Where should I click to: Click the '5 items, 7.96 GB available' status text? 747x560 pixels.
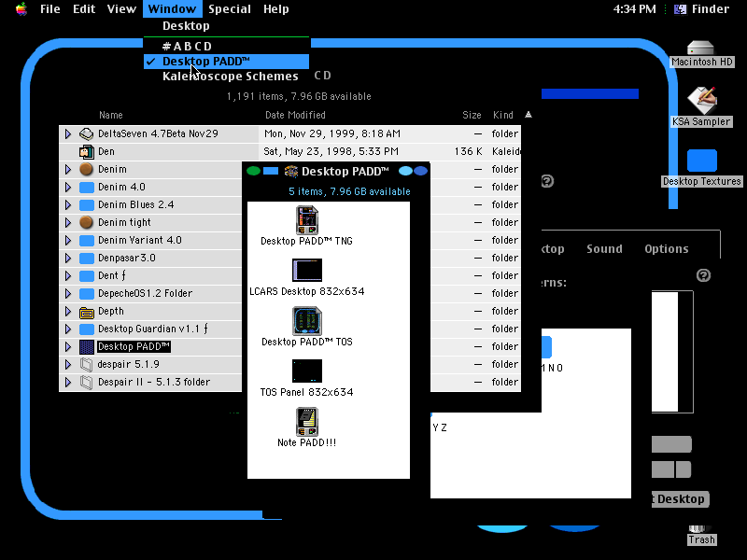[x=349, y=191]
